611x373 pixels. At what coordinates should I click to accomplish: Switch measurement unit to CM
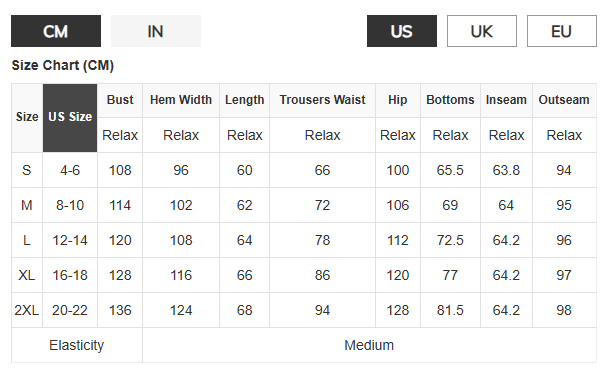[56, 31]
